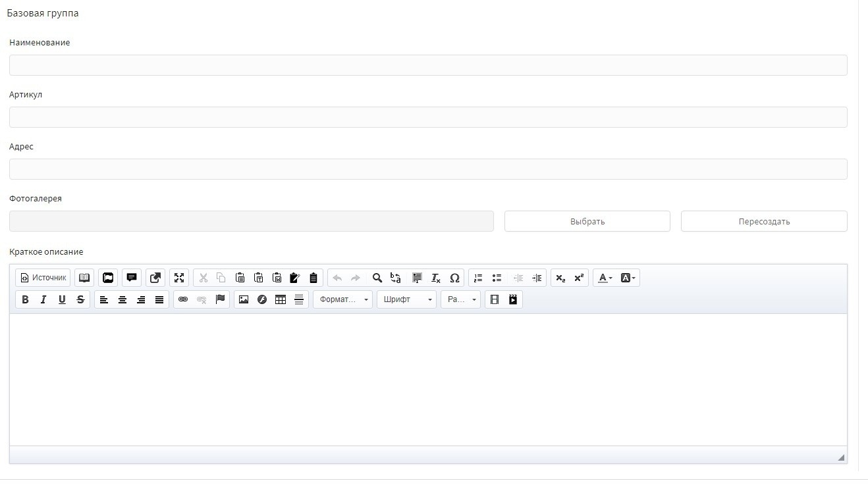
Task: Expand the font size dropdown
Action: click(x=460, y=299)
